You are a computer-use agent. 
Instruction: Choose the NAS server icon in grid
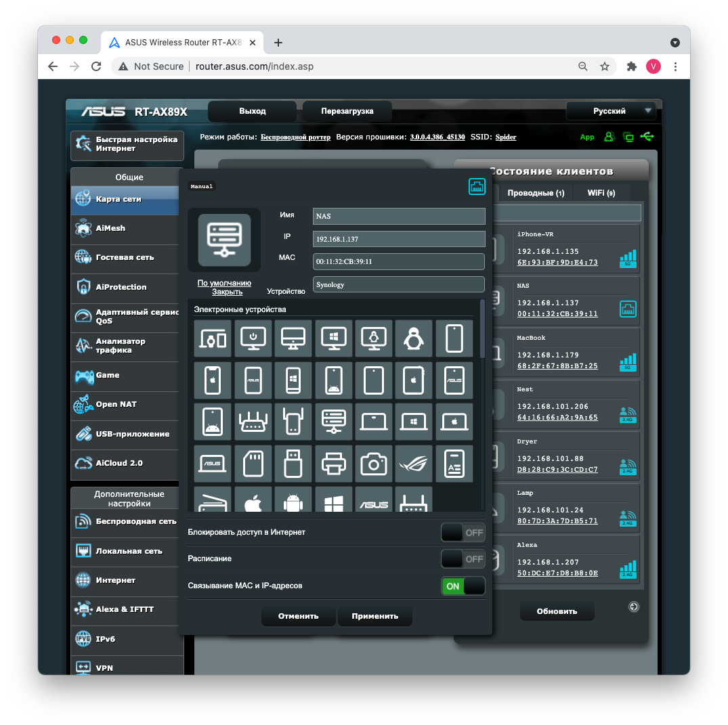point(333,422)
